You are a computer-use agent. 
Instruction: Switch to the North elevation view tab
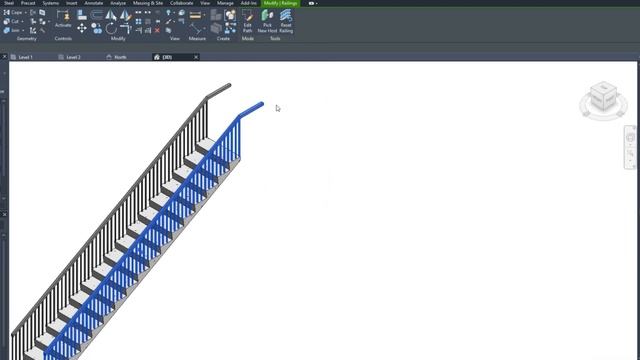click(x=120, y=57)
